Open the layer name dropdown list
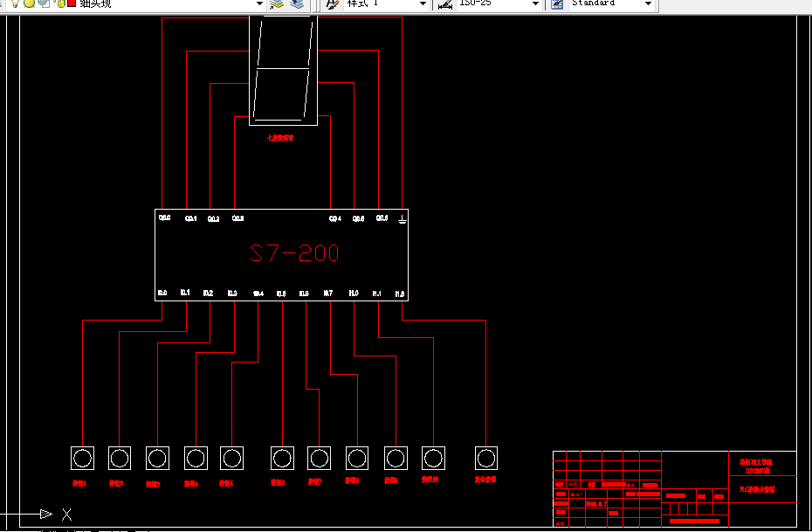 259,3
